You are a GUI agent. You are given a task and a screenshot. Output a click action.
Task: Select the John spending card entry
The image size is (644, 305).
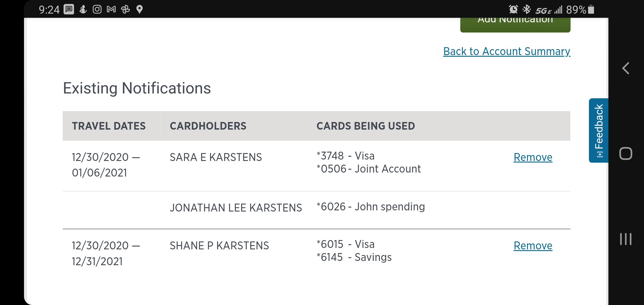pos(371,207)
